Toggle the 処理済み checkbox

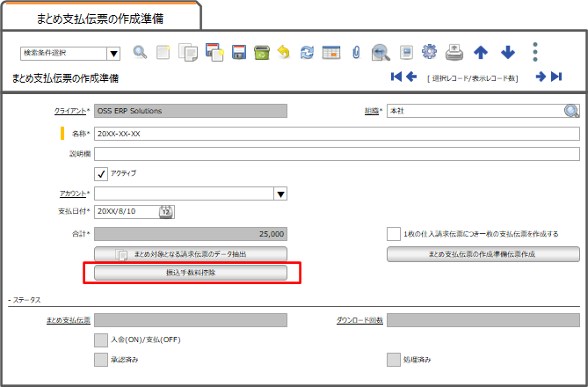point(394,360)
